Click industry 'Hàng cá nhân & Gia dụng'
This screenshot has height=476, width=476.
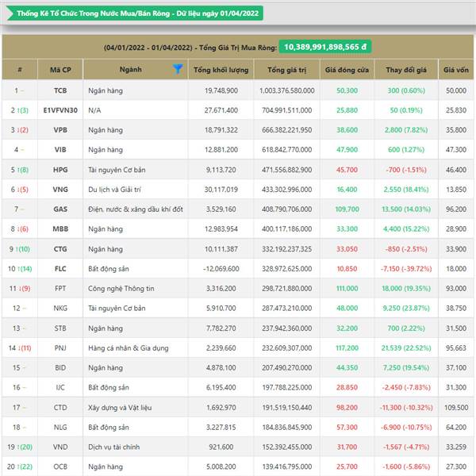coord(129,348)
